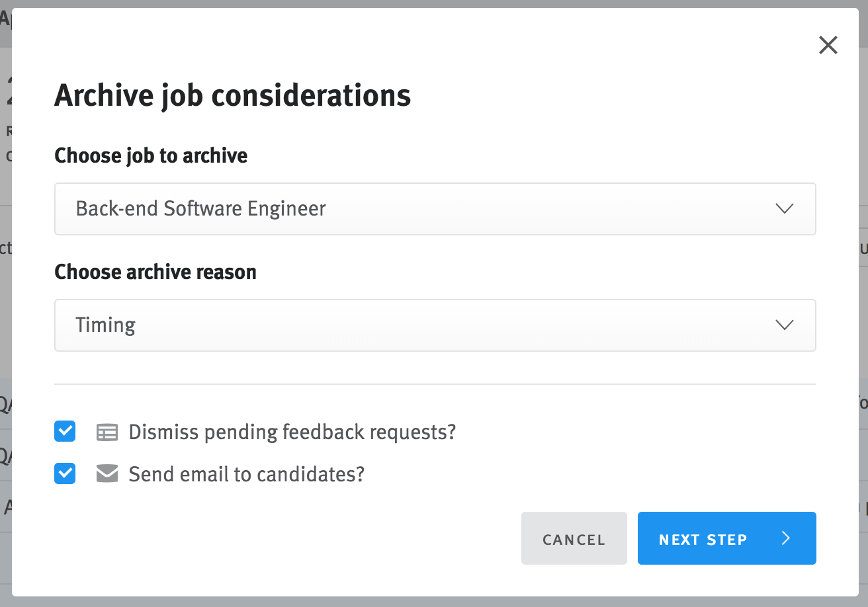Click the arrow inside Next Step button
Screen dimensions: 868x607
point(786,538)
